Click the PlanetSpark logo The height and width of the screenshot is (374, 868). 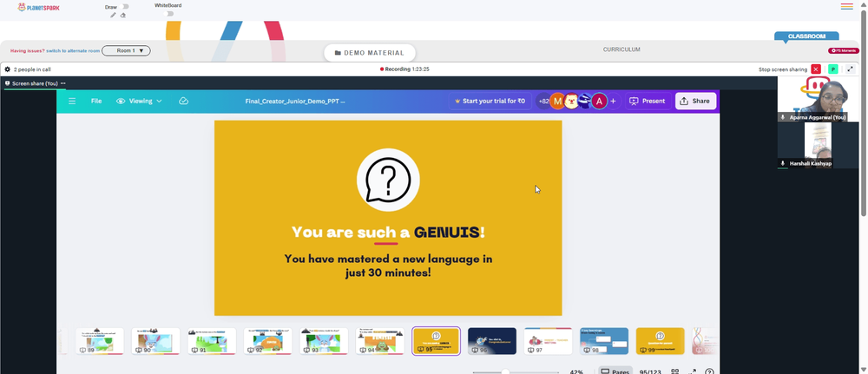(38, 7)
